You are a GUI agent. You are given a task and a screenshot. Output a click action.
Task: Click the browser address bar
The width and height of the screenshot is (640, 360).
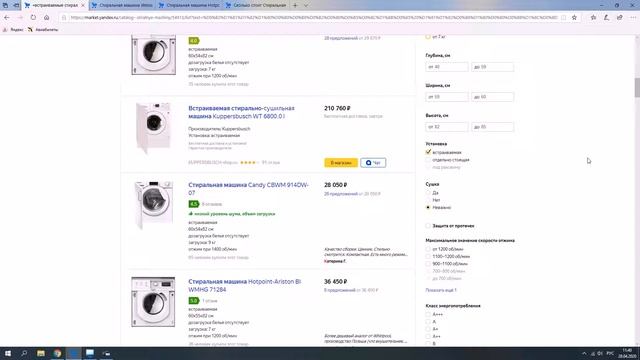313,18
